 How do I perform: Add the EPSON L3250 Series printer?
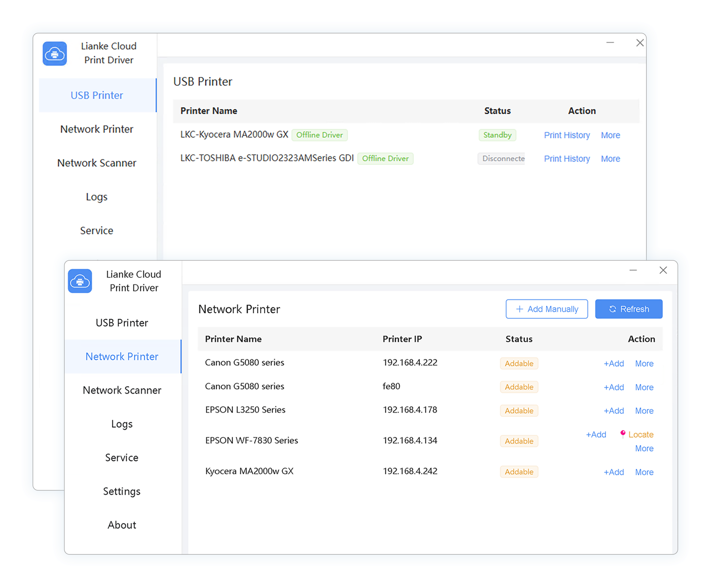click(x=614, y=411)
